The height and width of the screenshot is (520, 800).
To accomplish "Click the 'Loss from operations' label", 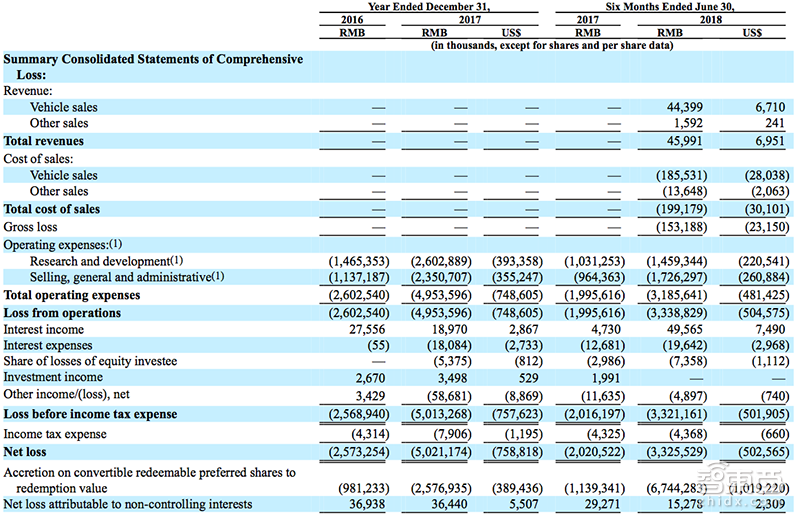I will [62, 313].
